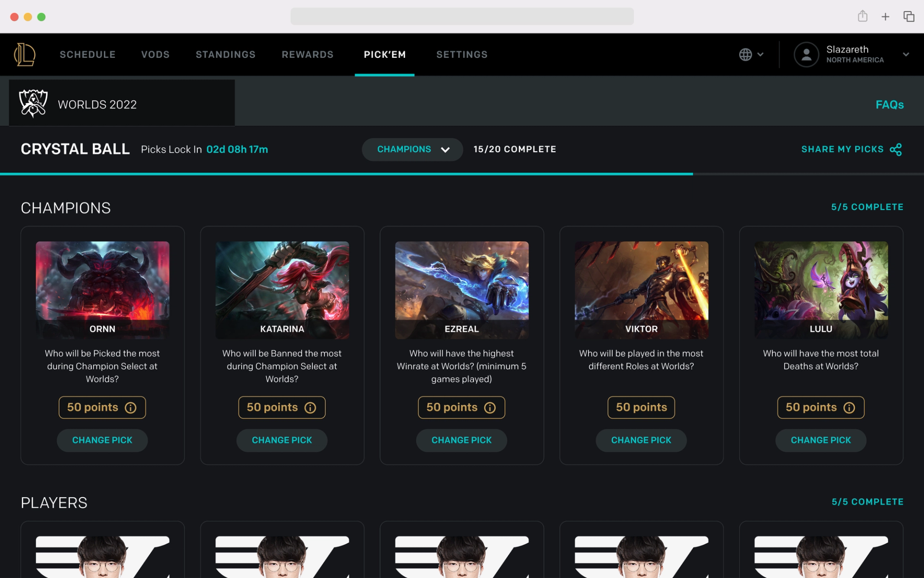Open the account dropdown next to Slazareth
The width and height of the screenshot is (924, 578).
(907, 54)
